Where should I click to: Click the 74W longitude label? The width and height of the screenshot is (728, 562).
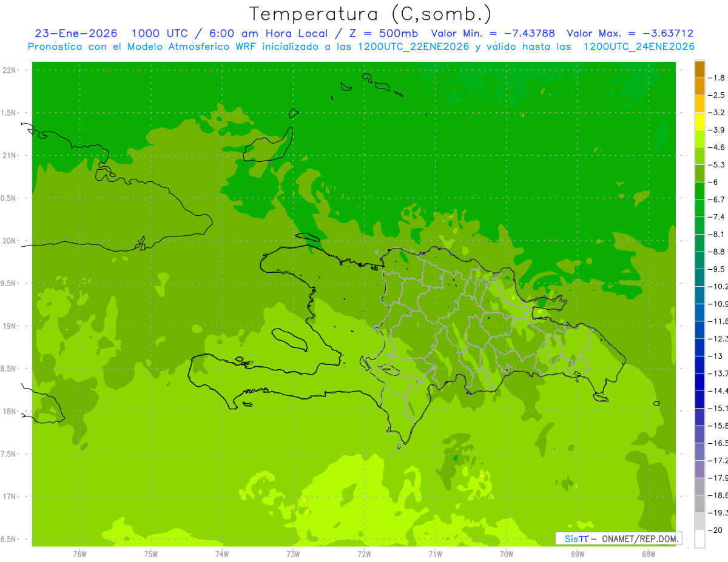pyautogui.click(x=221, y=554)
